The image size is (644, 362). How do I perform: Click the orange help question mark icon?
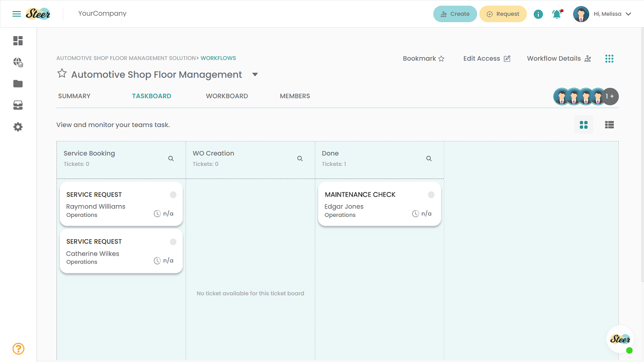click(18, 348)
